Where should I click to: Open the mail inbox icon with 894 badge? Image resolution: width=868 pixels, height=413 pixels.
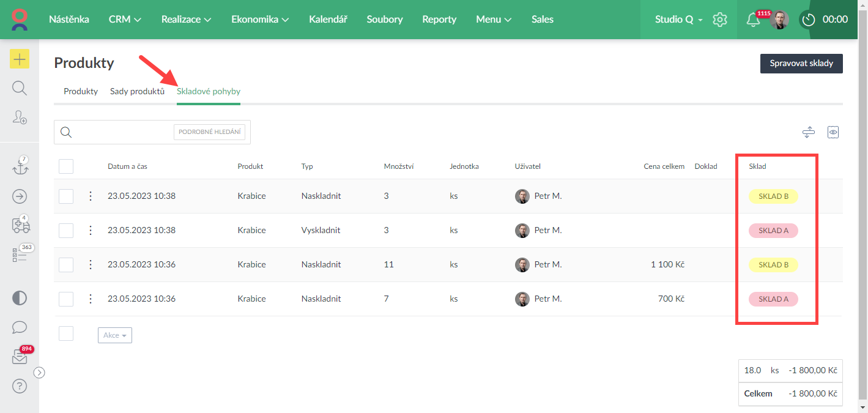pyautogui.click(x=20, y=357)
